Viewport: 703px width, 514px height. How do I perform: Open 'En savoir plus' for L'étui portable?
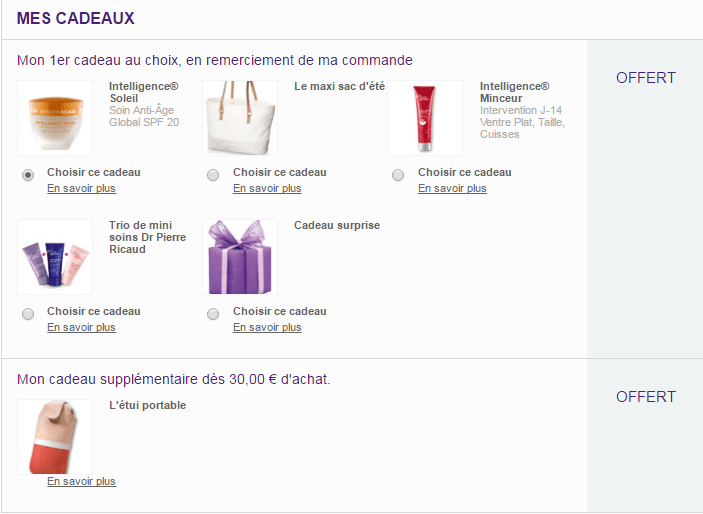click(x=81, y=481)
